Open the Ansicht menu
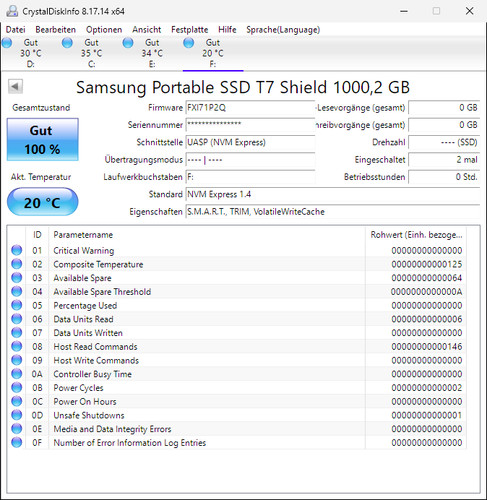The width and height of the screenshot is (487, 500). [146, 30]
